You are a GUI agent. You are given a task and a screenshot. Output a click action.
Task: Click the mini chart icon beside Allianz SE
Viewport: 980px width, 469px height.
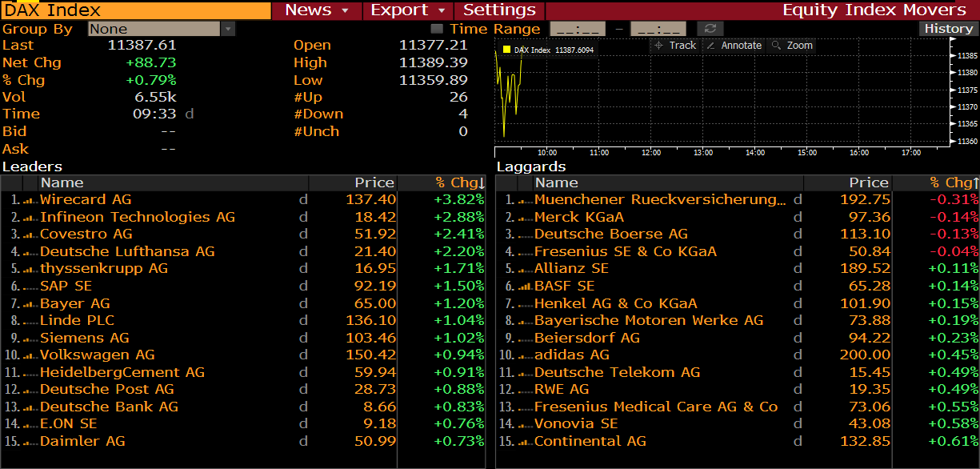tap(526, 269)
